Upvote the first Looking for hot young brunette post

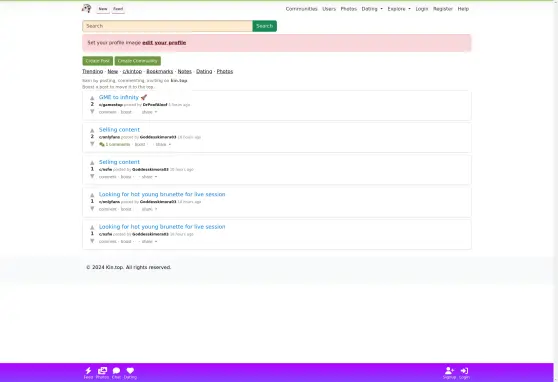92,195
